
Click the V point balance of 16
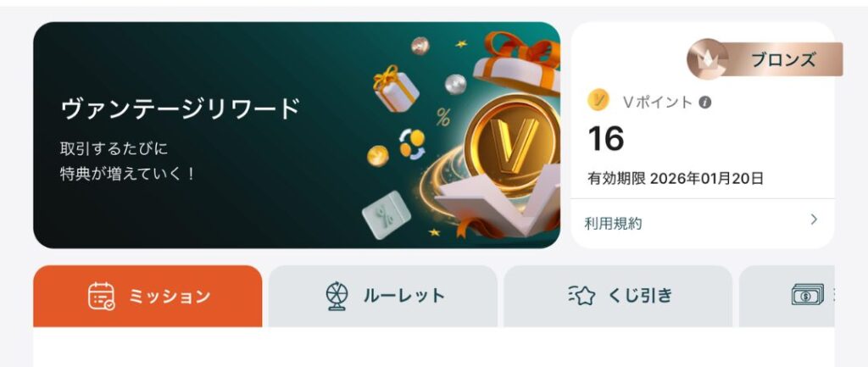click(605, 138)
